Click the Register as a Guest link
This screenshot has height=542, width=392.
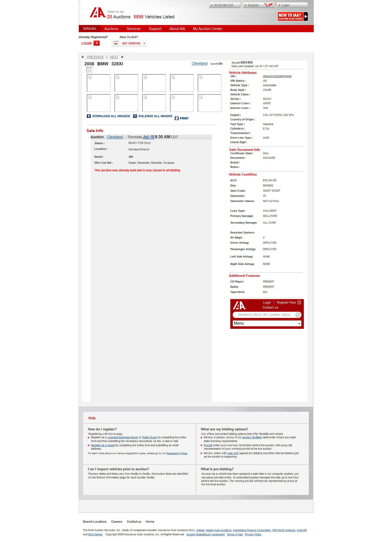[x=103, y=445]
